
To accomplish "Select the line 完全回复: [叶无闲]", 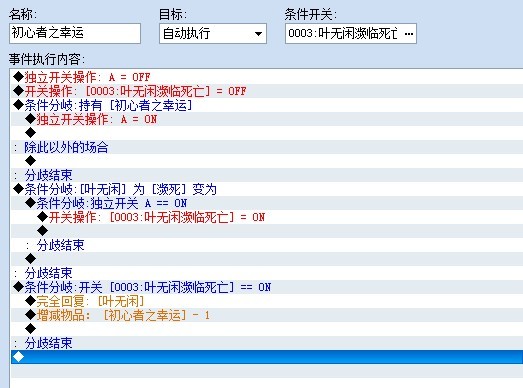I will tap(267, 301).
